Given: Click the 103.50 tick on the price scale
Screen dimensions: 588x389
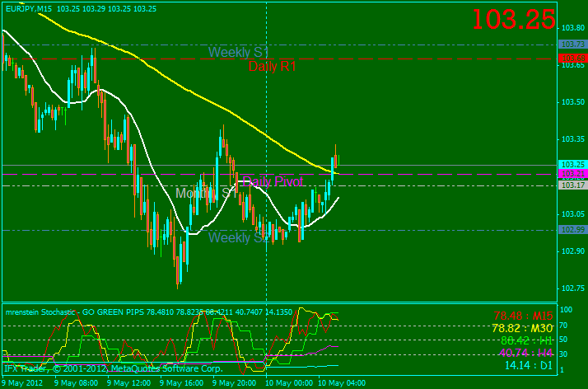Looking at the screenshot, I should (571, 102).
